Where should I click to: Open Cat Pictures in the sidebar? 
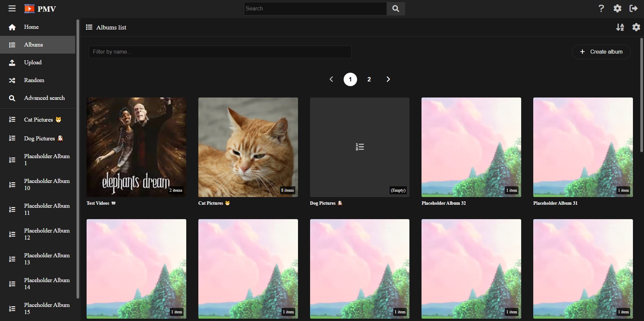pos(38,120)
